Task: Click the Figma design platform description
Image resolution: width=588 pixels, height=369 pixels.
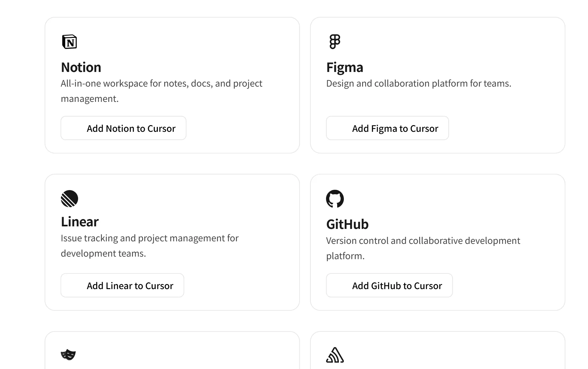Action: click(x=418, y=83)
